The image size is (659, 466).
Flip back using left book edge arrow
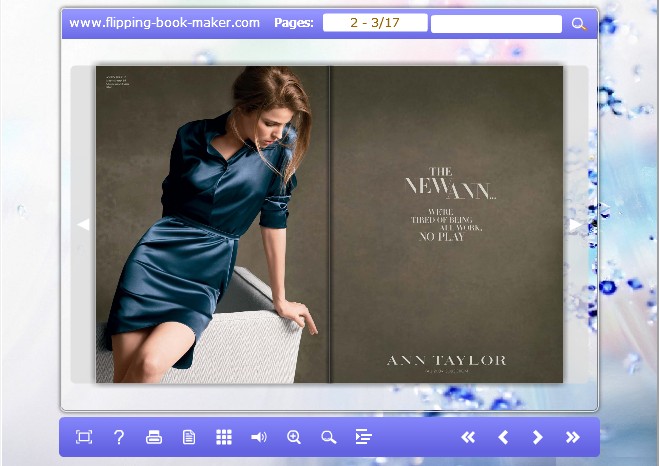coord(83,224)
